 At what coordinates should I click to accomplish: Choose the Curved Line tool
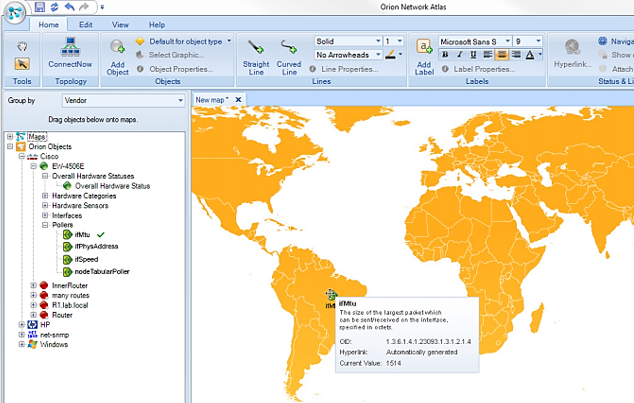[x=289, y=57]
